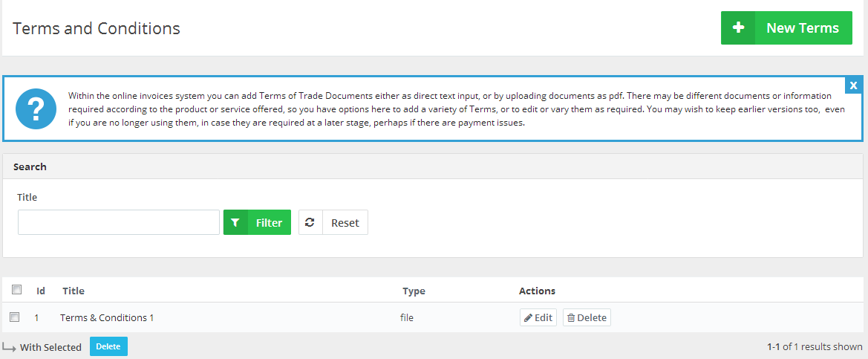The width and height of the screenshot is (868, 359).
Task: Click the Search panel header
Action: [x=433, y=166]
